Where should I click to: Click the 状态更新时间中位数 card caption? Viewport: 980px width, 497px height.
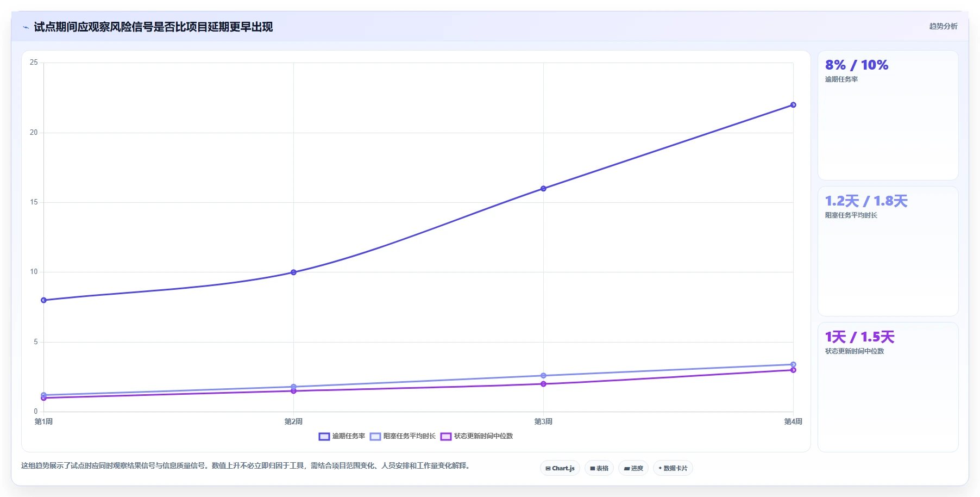point(855,351)
